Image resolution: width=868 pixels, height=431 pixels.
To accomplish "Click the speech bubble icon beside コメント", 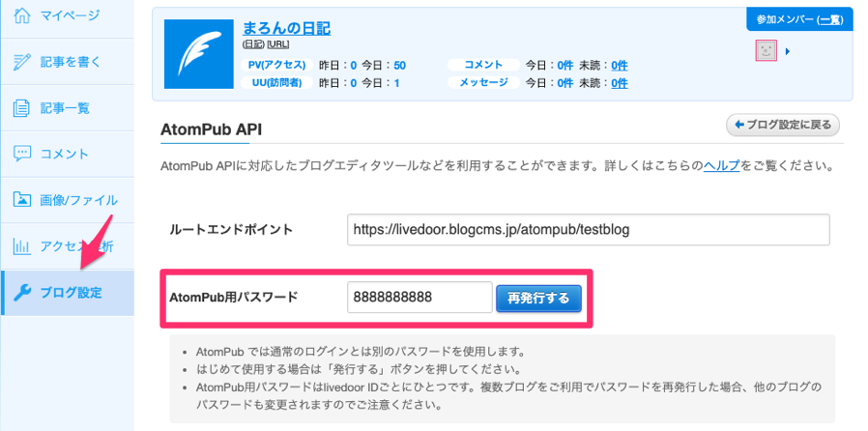I will click(21, 154).
